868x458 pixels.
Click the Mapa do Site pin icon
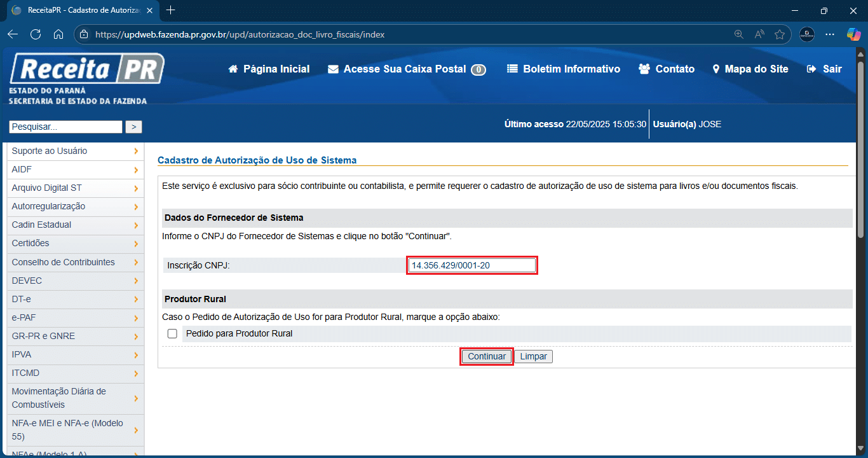pyautogui.click(x=717, y=69)
